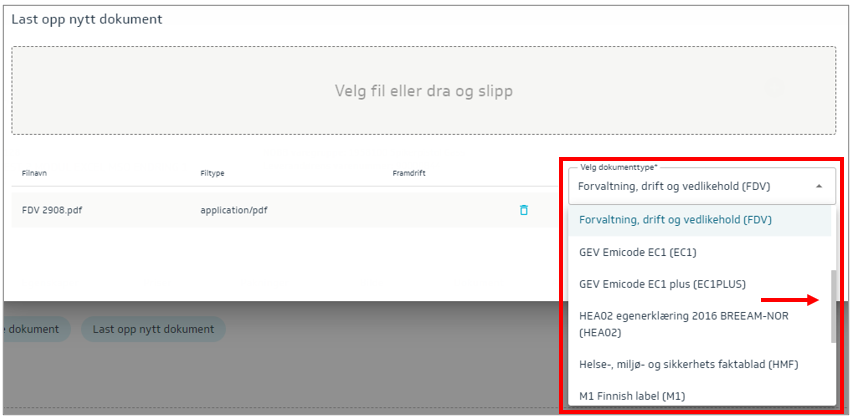The image size is (854, 420).
Task: Click the Framdrift column header
Action: click(408, 173)
